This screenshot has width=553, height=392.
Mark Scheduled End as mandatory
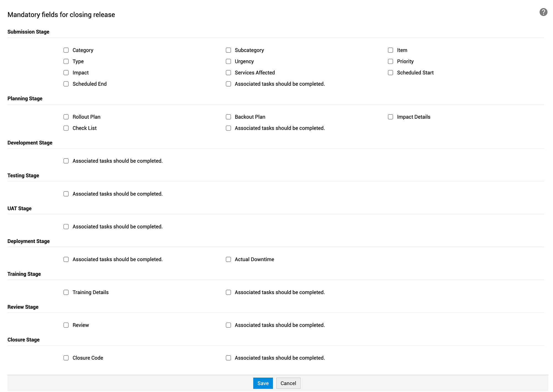[x=66, y=84]
